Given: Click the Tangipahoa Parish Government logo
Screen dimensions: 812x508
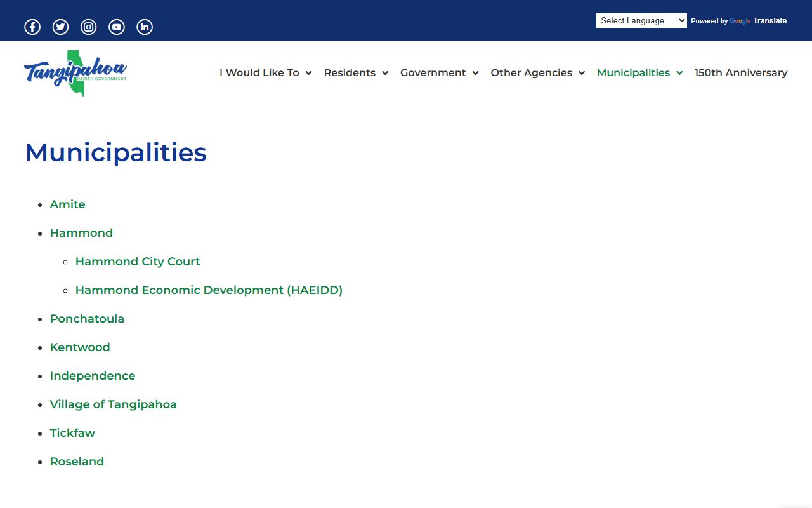Looking at the screenshot, I should coord(75,73).
